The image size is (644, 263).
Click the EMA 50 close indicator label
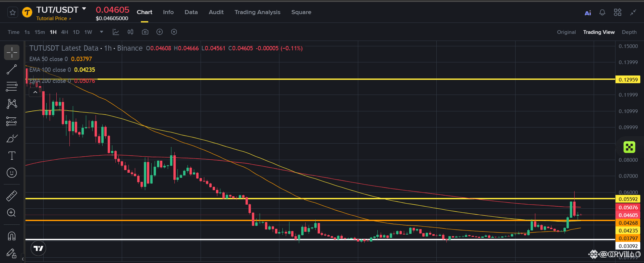48,59
